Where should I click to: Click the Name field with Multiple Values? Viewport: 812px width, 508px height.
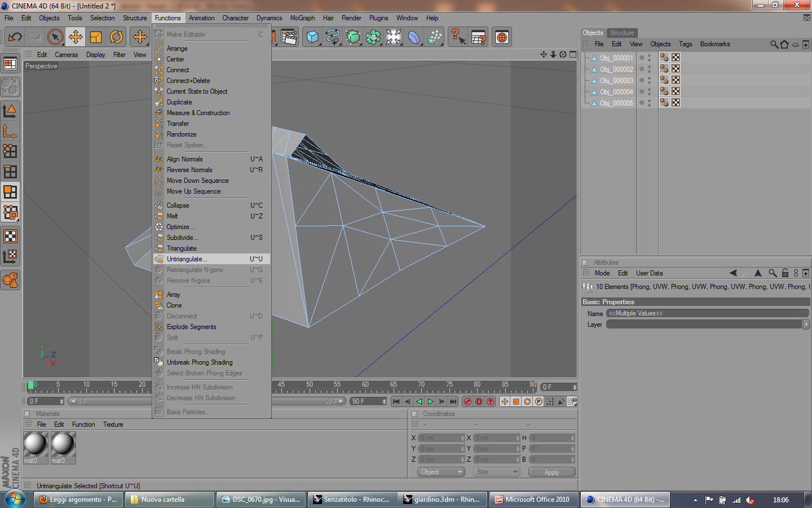click(x=707, y=313)
